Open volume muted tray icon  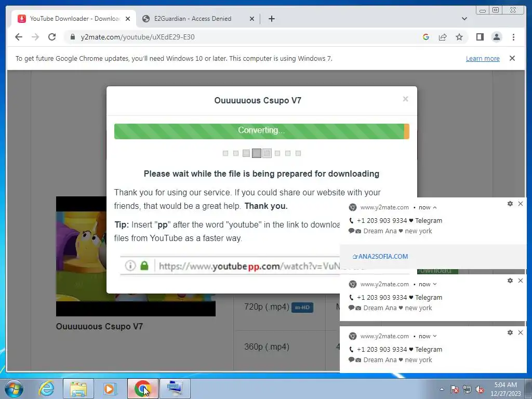(480, 389)
